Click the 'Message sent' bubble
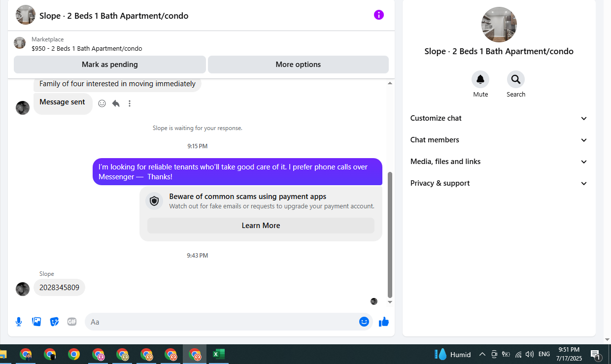611x364 pixels. [63, 103]
